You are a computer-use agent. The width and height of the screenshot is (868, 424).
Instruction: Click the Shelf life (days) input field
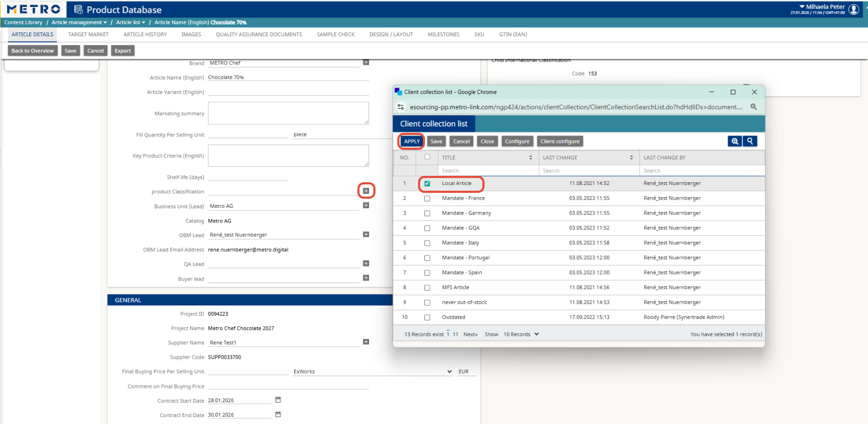click(248, 177)
